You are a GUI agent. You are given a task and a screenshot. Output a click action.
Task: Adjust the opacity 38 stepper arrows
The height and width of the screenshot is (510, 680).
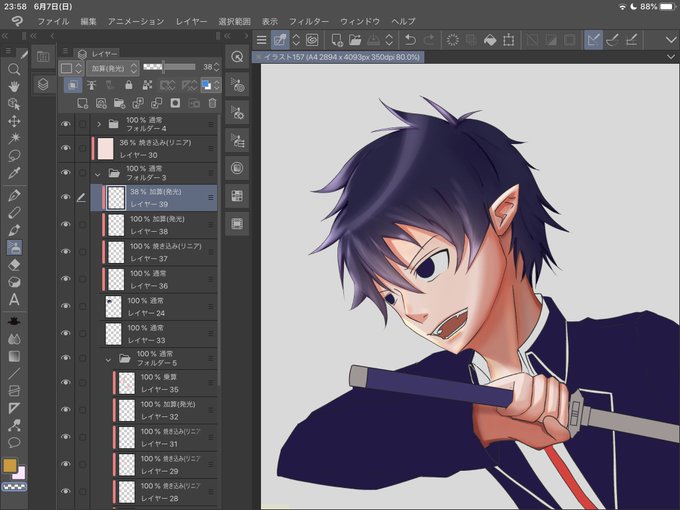[216, 67]
